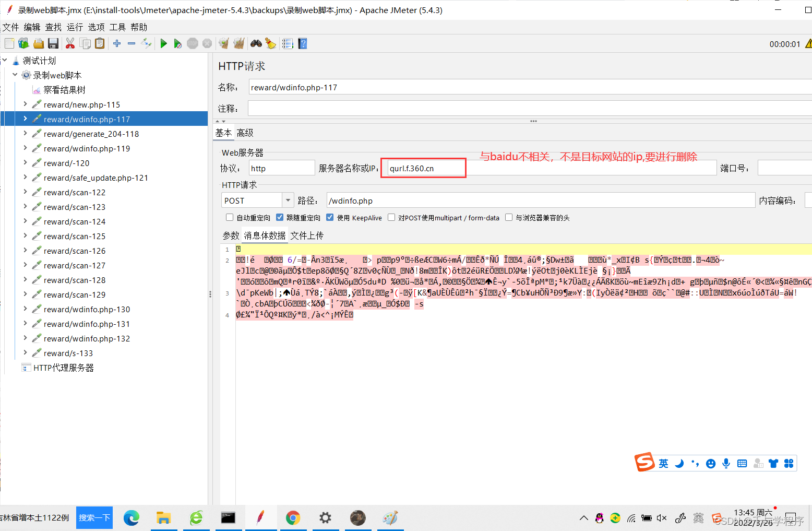Switch to the 消息体数据 tab
This screenshot has width=812, height=531.
pos(265,235)
